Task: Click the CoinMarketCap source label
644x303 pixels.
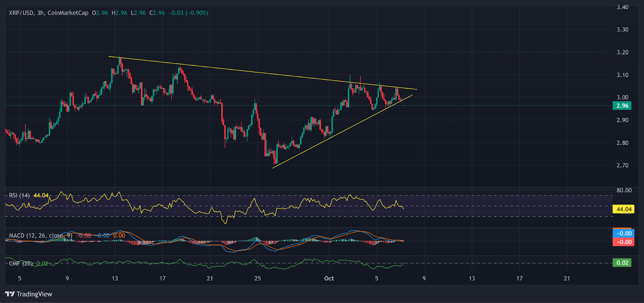Action: click(68, 13)
